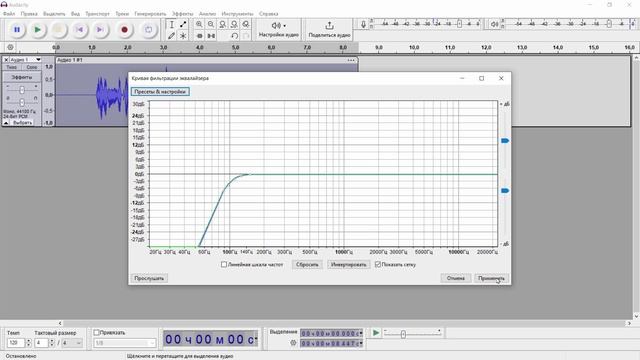
Task: Click the tempo input field showing 120
Action: point(16,343)
